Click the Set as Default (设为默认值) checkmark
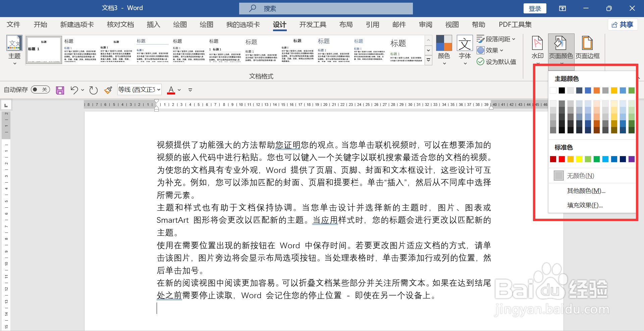This screenshot has height=331, width=644. pyautogui.click(x=480, y=62)
